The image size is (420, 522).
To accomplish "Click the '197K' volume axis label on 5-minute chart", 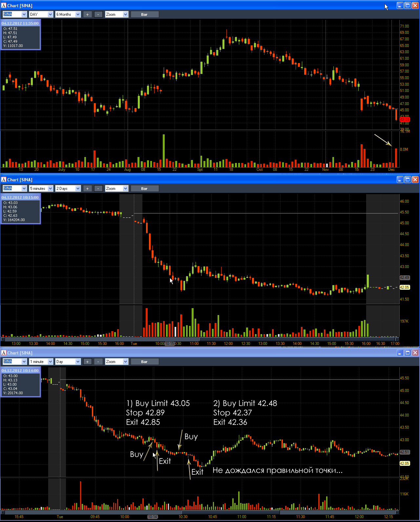I will [x=404, y=321].
